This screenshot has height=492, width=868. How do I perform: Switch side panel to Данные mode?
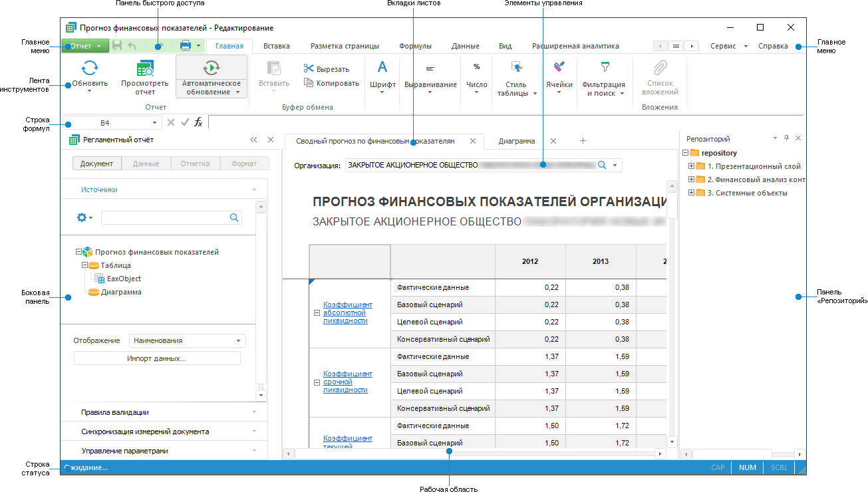(146, 164)
